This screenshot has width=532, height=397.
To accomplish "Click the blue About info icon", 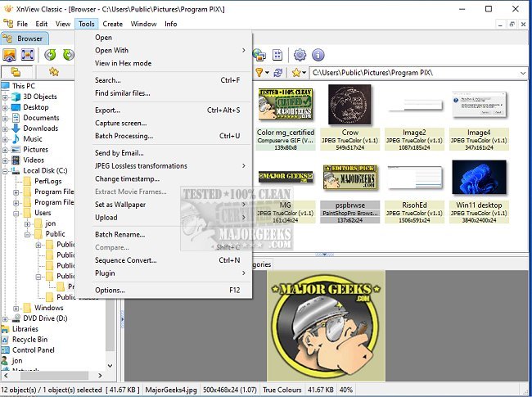I will [x=318, y=55].
